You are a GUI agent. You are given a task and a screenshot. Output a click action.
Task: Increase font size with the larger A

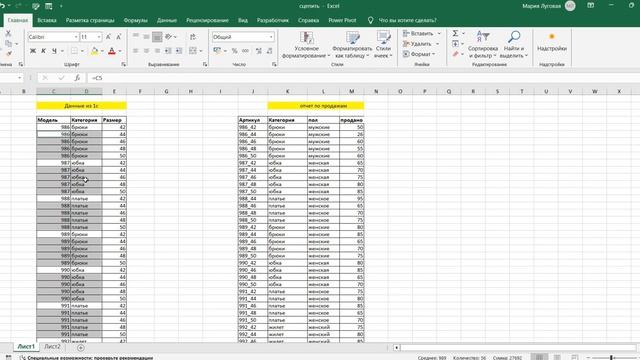[108, 37]
